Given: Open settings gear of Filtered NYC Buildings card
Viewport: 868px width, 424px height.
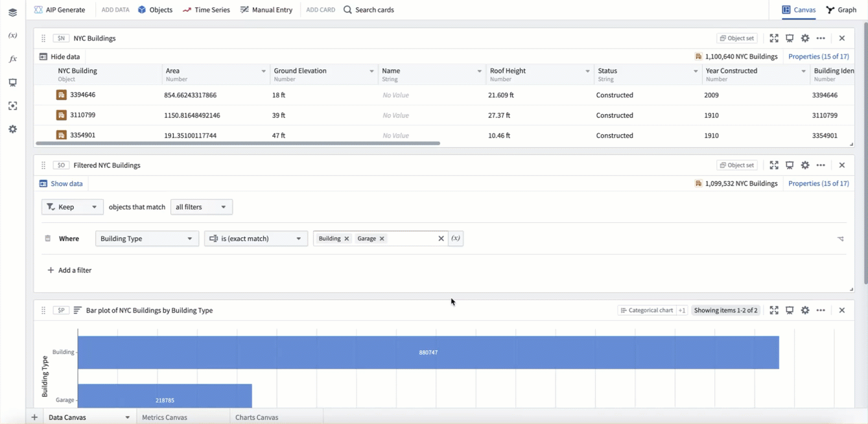Looking at the screenshot, I should (x=805, y=165).
